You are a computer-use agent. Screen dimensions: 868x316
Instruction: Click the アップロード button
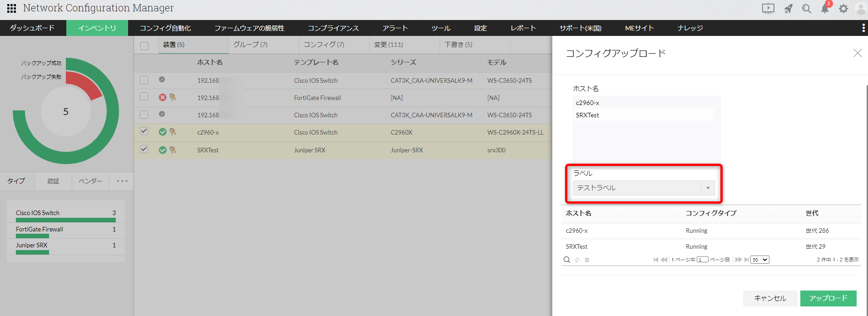coord(828,298)
